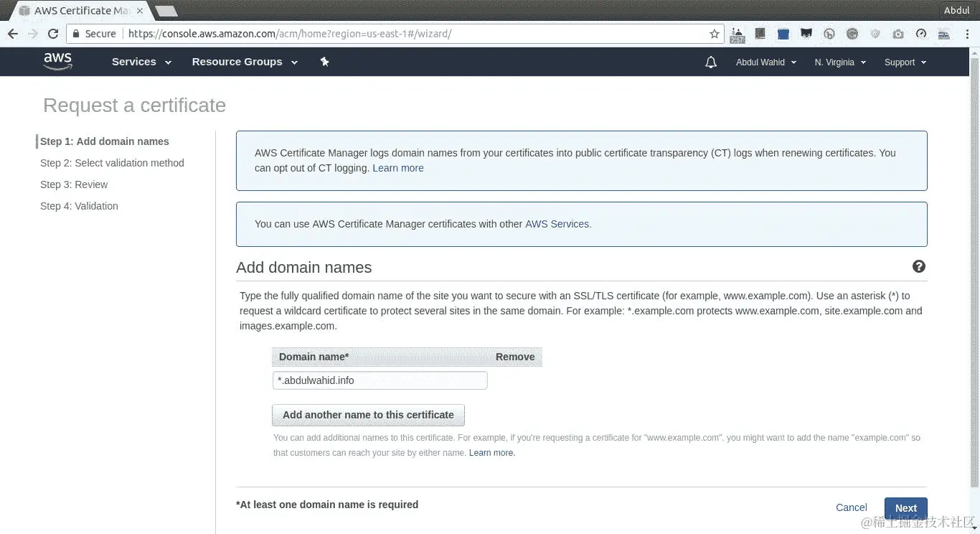Click the 'Remove' column header
The height and width of the screenshot is (534, 980).
(515, 357)
